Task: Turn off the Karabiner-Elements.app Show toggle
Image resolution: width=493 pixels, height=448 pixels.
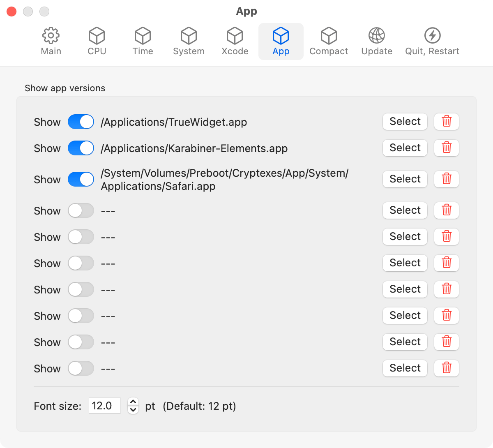Action: (x=81, y=148)
